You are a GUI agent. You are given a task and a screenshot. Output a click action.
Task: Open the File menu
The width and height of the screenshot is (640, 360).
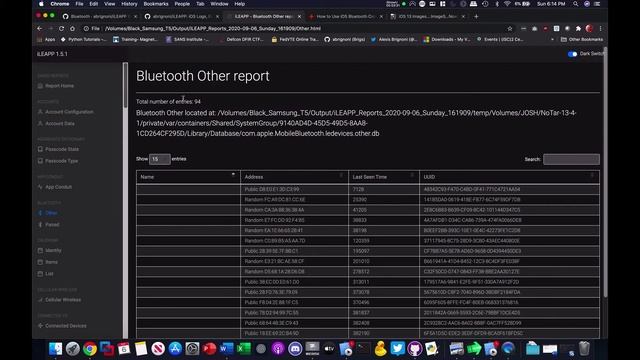pos(79,4)
